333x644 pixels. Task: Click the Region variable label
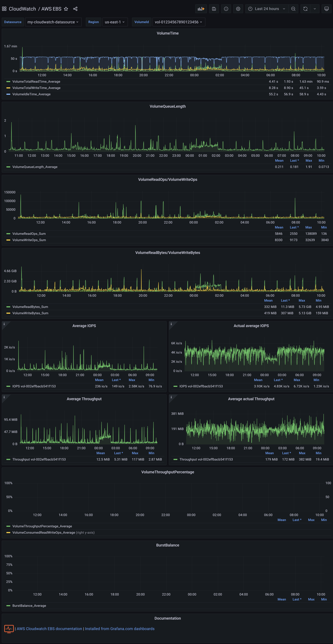[x=93, y=22]
